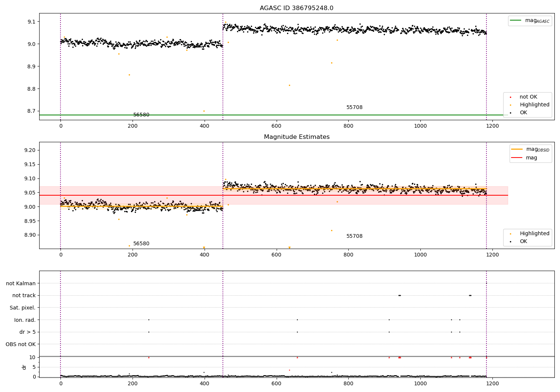Click the 800 x-axis tick of the middle plot
This screenshot has width=560, height=392.
click(348, 255)
